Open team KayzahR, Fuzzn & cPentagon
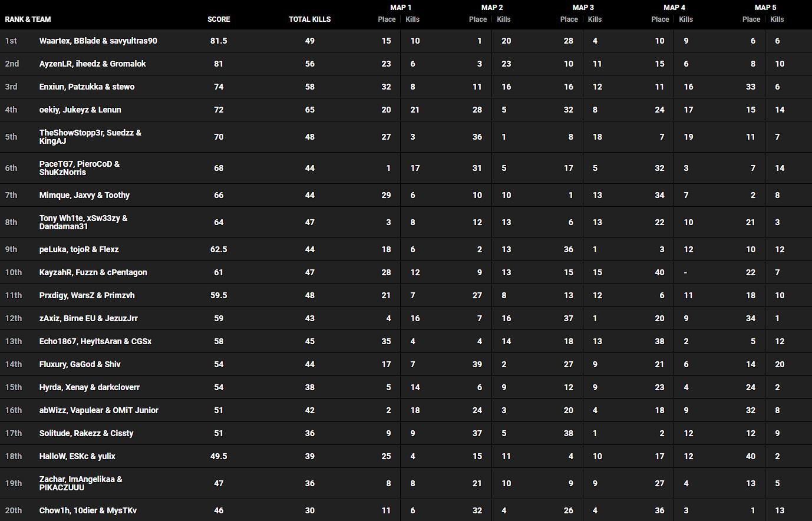This screenshot has width=812, height=521. (x=93, y=272)
